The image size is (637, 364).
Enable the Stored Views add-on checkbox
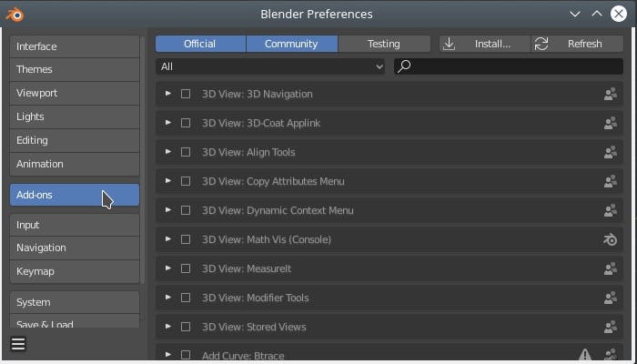[x=186, y=327]
